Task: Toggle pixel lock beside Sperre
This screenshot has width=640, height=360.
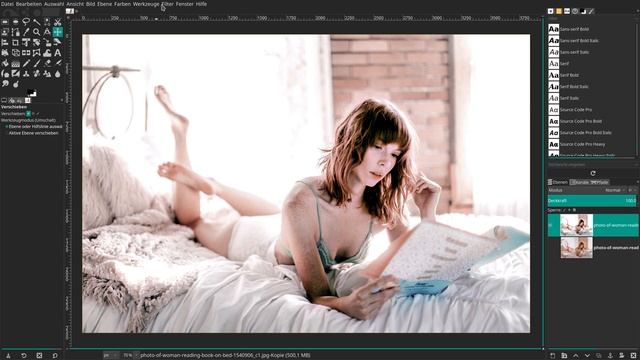Action: coord(564,210)
